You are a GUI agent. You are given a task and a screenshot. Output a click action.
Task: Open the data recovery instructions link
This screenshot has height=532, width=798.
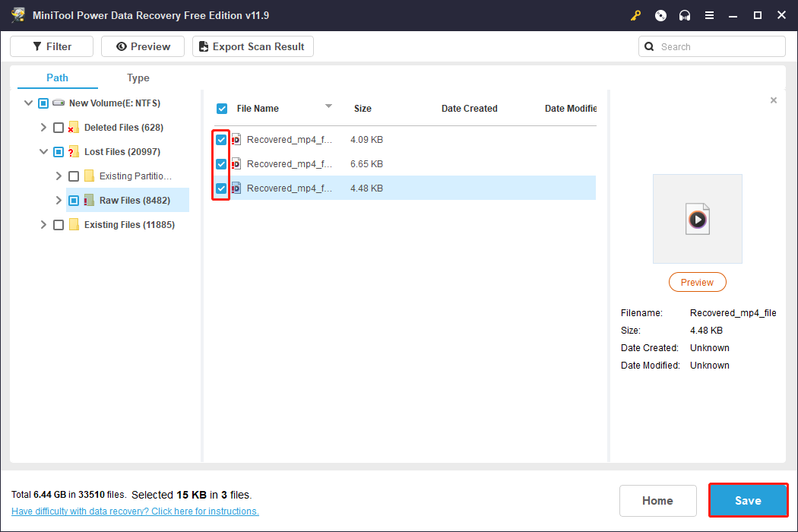coord(135,511)
